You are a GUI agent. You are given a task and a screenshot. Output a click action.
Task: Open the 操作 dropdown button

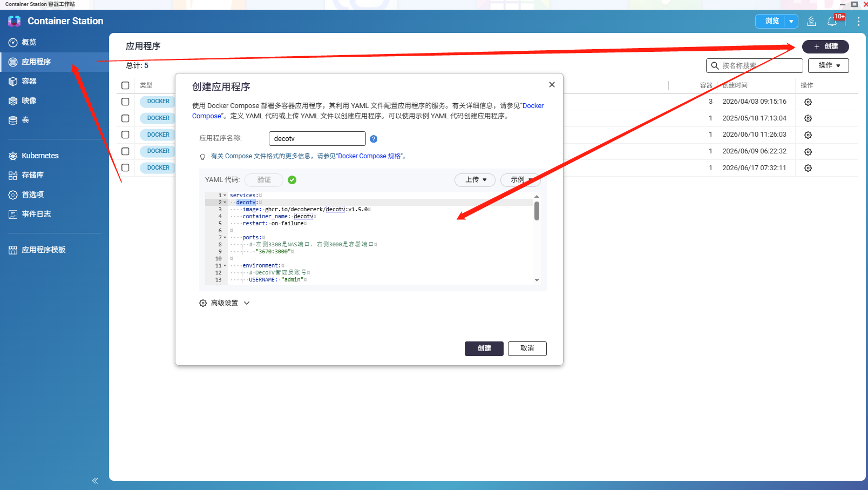point(828,65)
